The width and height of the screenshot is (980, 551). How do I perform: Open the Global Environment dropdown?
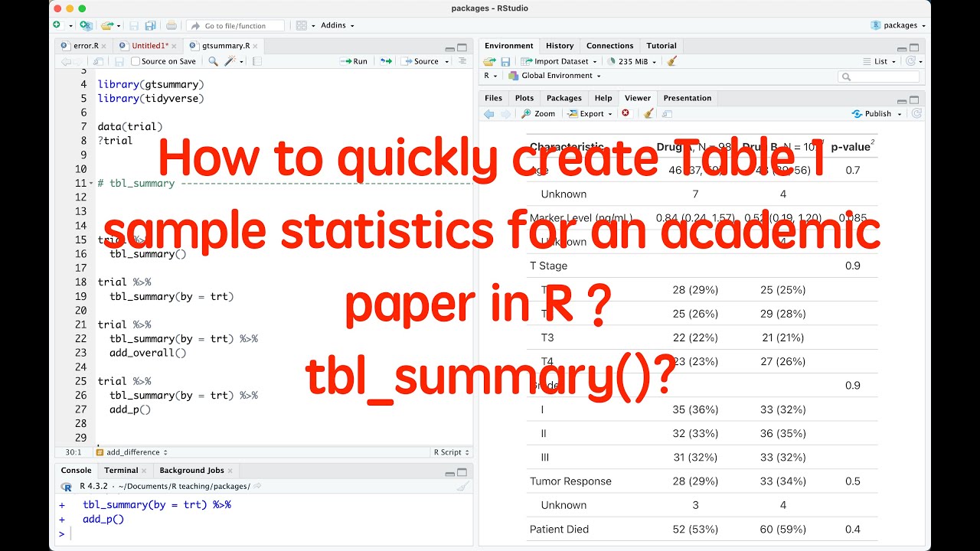[x=554, y=76]
